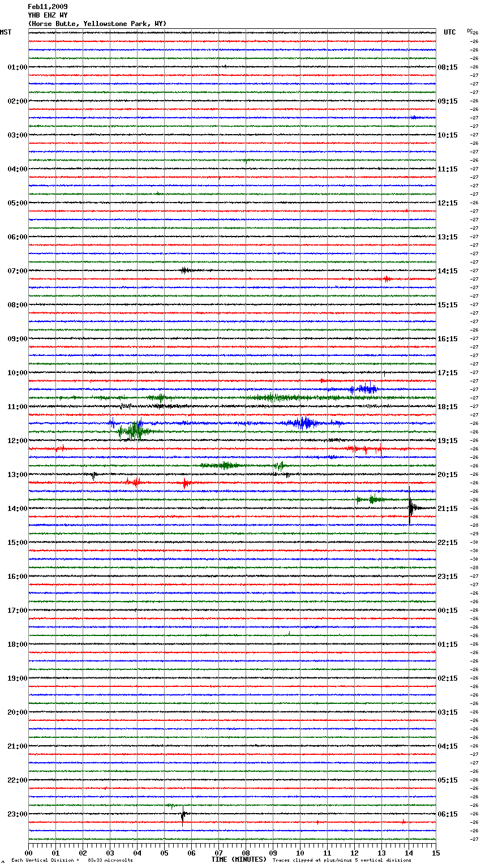The height and width of the screenshot is (868, 481).
Task: Select the station code YHB EHZ WY
Action: click(x=48, y=15)
